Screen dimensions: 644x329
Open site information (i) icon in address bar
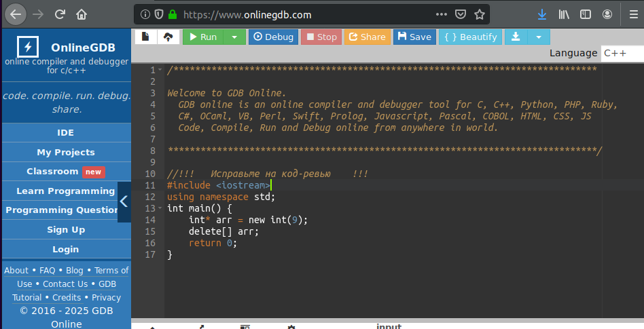[145, 15]
